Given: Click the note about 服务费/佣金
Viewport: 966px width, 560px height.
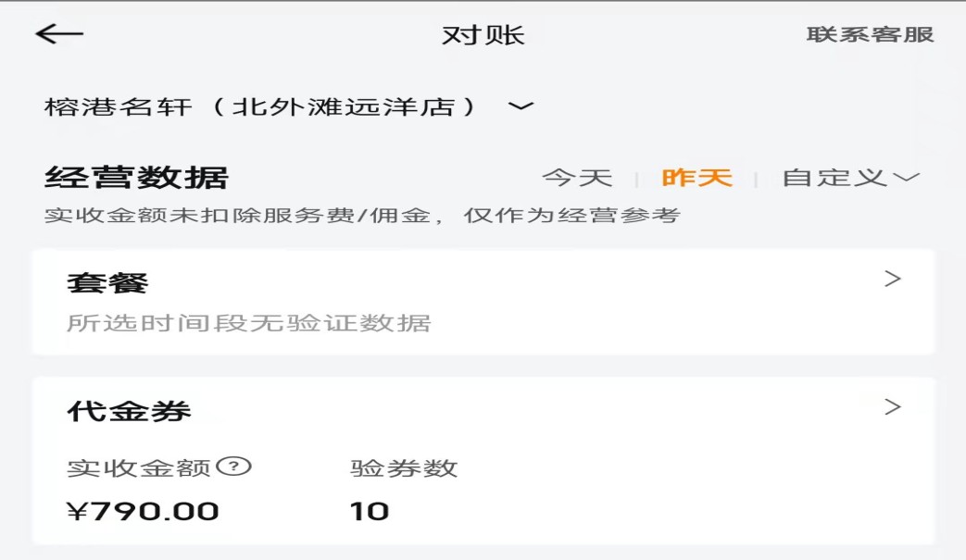Looking at the screenshot, I should coord(362,216).
